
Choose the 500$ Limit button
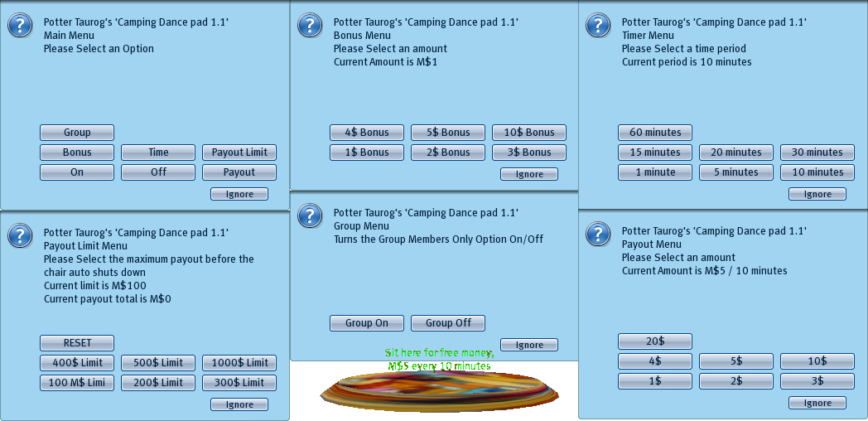pos(158,363)
